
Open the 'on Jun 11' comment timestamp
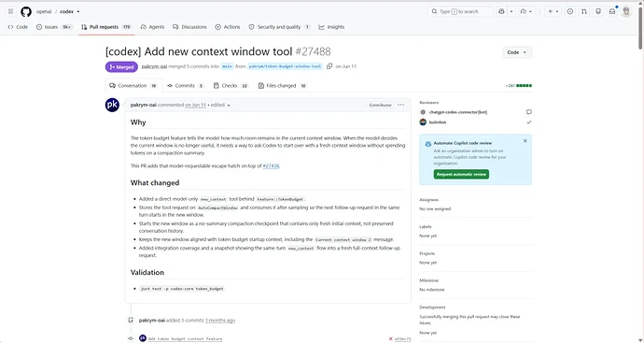coord(195,105)
